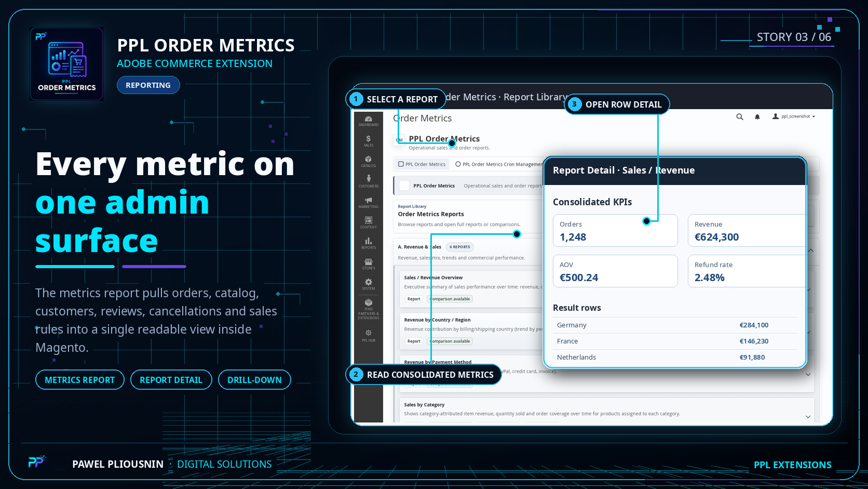The height and width of the screenshot is (489, 868).
Task: Click the REPORT DETAIL pill
Action: point(171,380)
